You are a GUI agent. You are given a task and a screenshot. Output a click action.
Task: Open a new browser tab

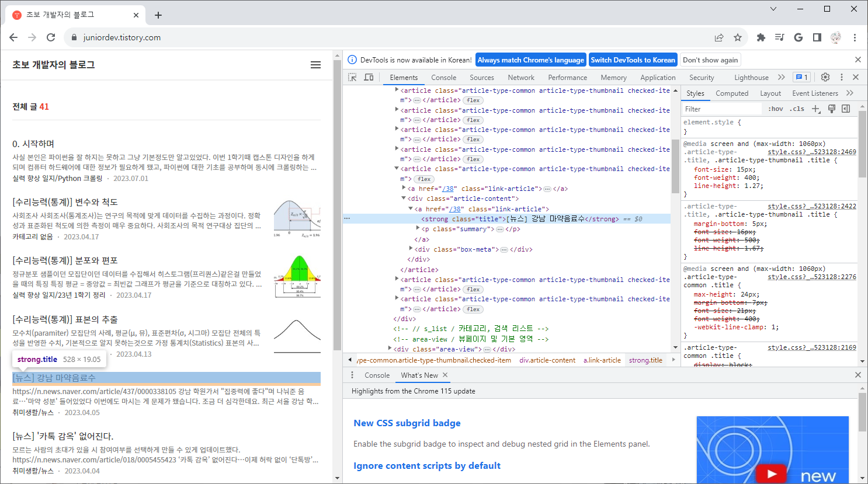(x=158, y=15)
